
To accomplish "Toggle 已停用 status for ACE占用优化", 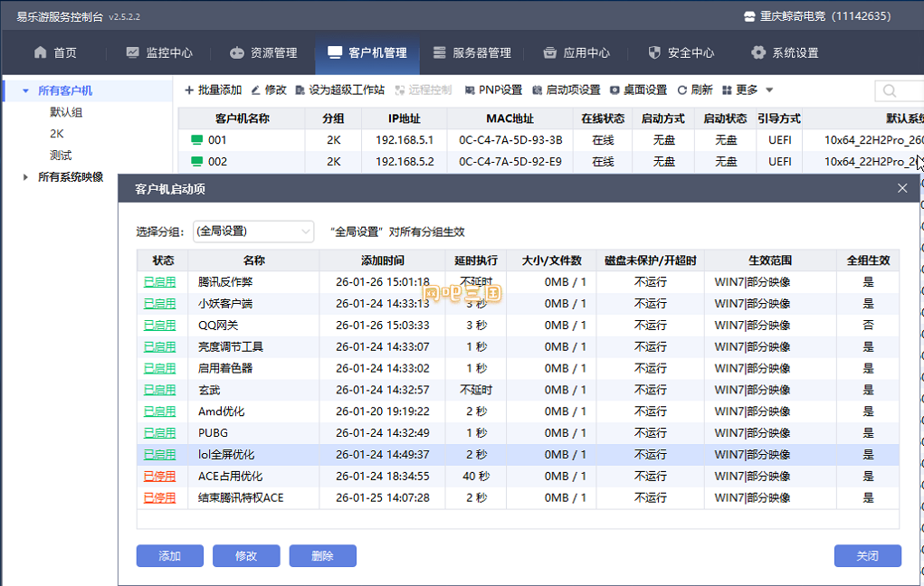I will (159, 477).
